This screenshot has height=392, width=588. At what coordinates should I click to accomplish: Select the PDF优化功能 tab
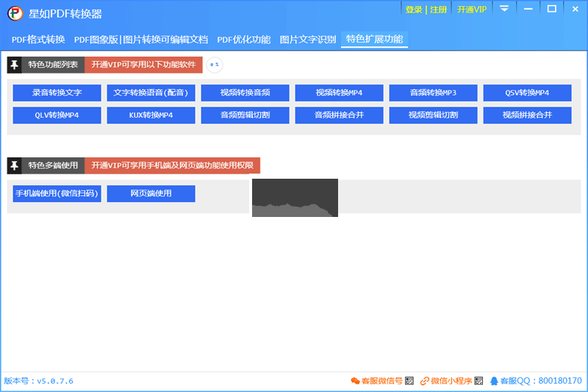[x=244, y=40]
